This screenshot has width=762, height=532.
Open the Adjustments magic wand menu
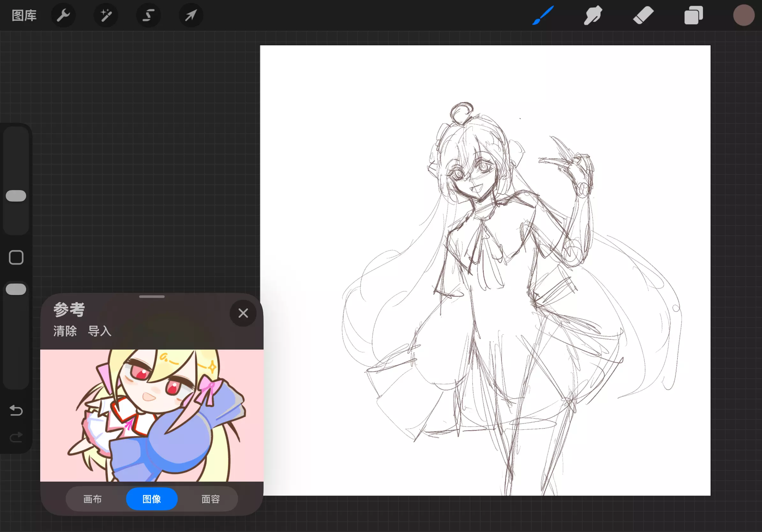click(106, 15)
